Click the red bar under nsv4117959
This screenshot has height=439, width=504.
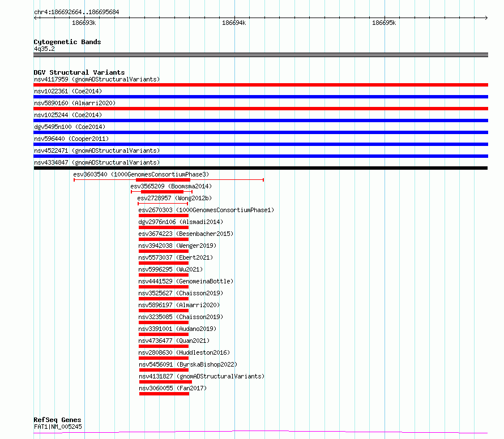click(x=260, y=85)
